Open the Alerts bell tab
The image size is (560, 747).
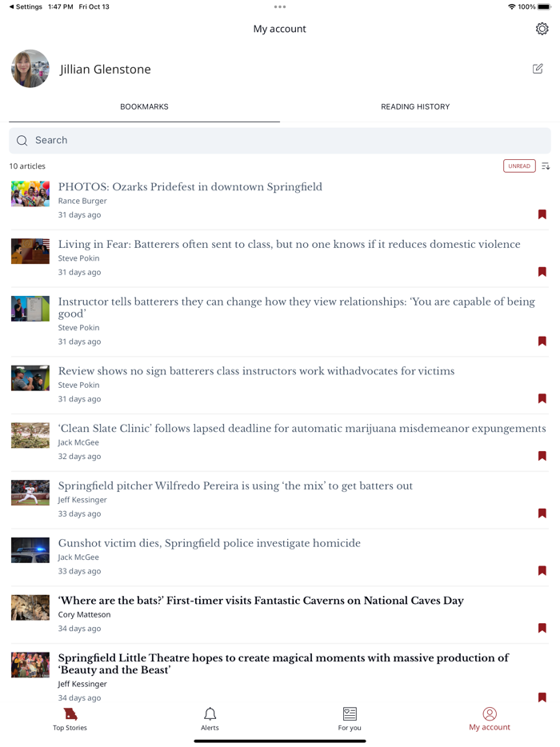[210, 719]
